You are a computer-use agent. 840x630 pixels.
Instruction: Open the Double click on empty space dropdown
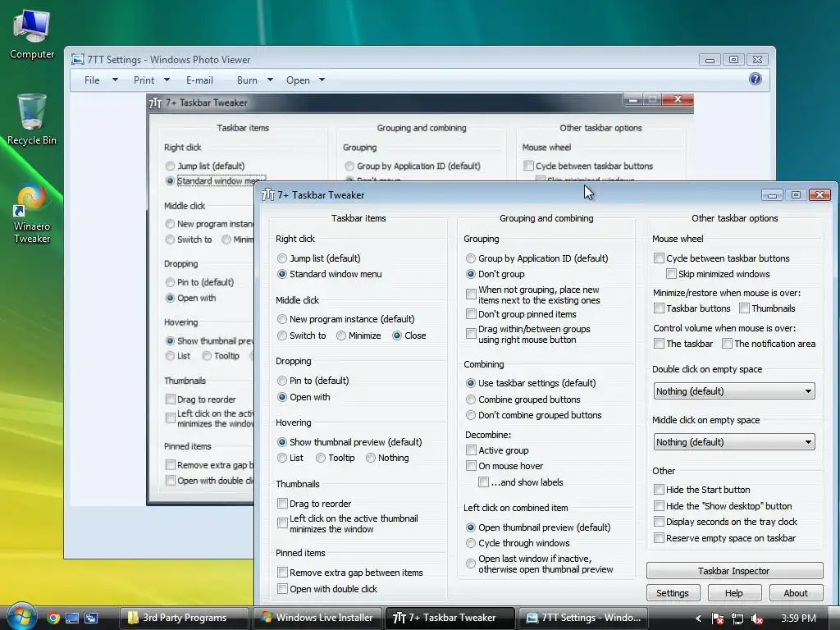734,391
